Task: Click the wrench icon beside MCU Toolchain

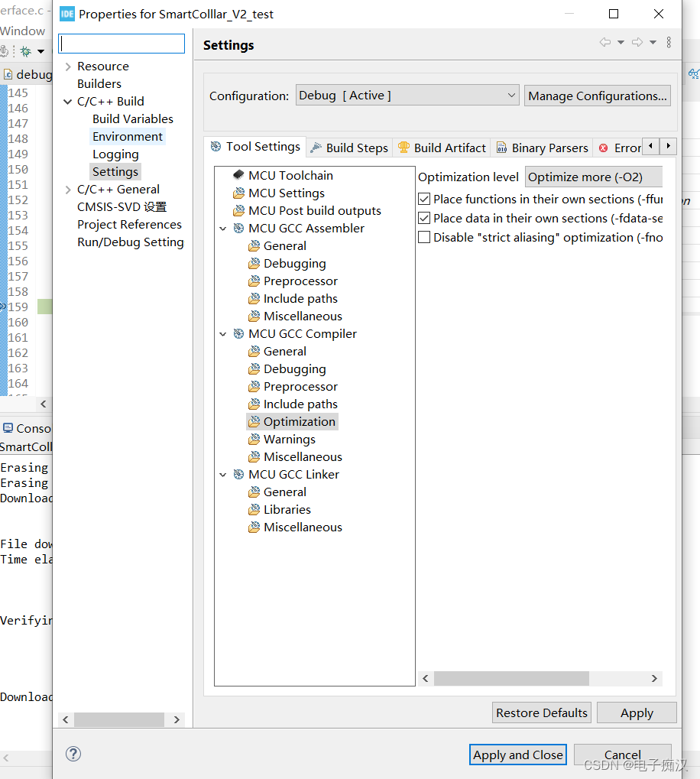Action: (238, 175)
